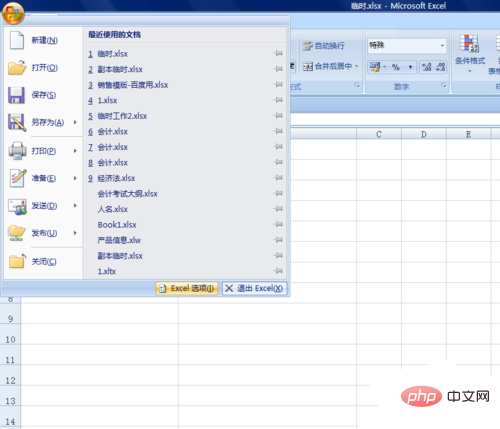Viewport: 500px width, 429px height.
Task: Pin 经济法.xlsx in recent documents
Action: click(278, 178)
